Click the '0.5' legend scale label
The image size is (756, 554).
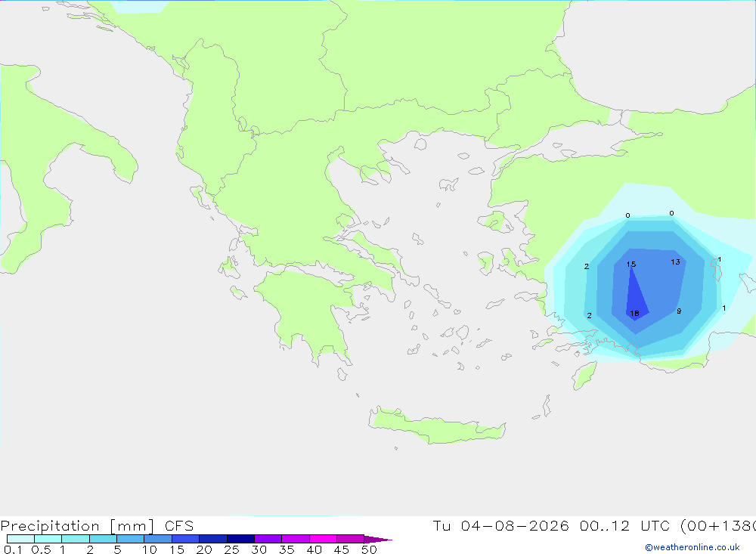click(41, 549)
